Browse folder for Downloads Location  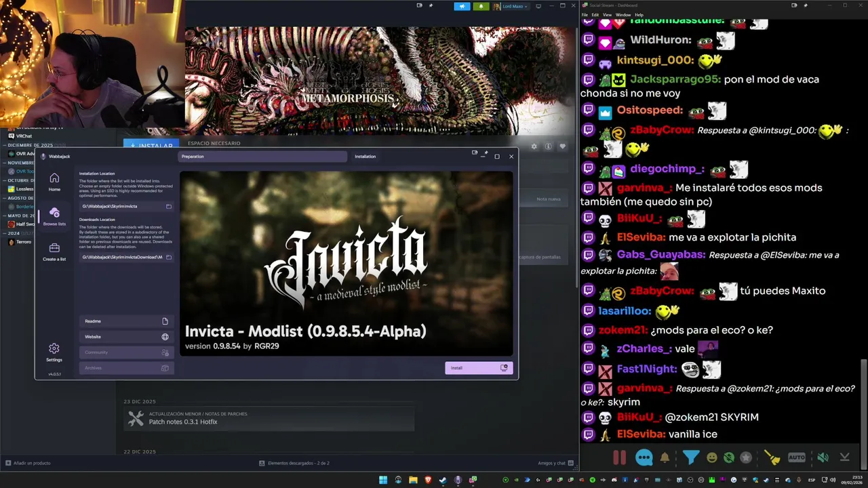pos(169,257)
